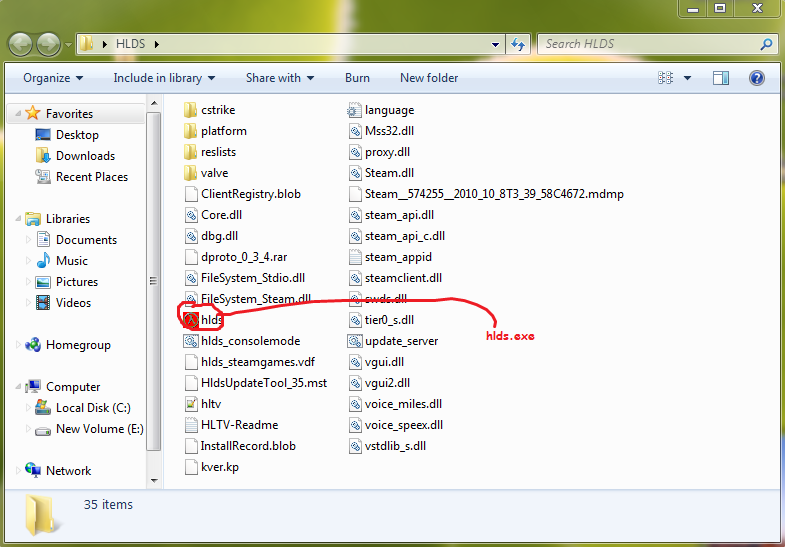Select the proxy.dll file icon
The image size is (785, 547).
pyautogui.click(x=355, y=152)
